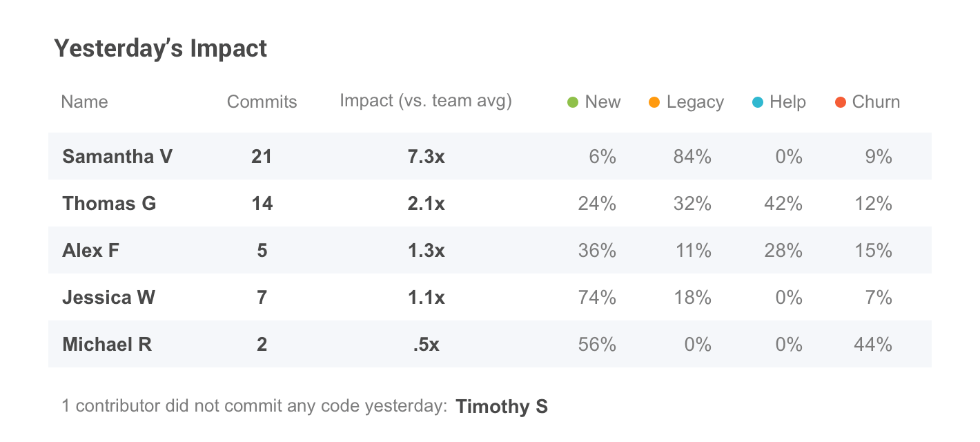Open Samantha V's contributor row
The width and height of the screenshot is (980, 442).
tap(117, 157)
